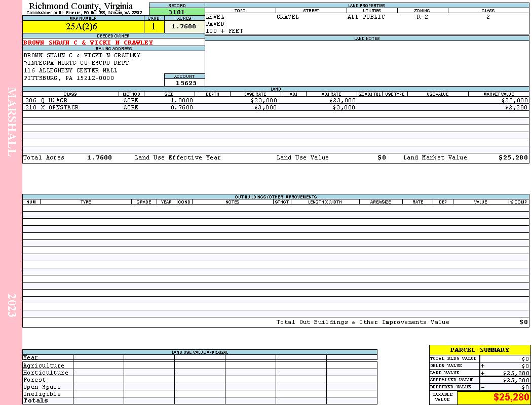Click the 2023 year sidebar label
Viewport: 532px width, 405px height.
coord(12,305)
